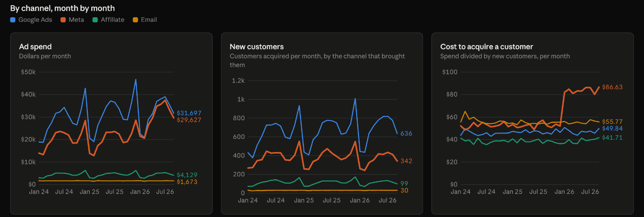Click the $40k axis label in Ad spend
Viewport: 644px width, 217px height.
(x=28, y=95)
